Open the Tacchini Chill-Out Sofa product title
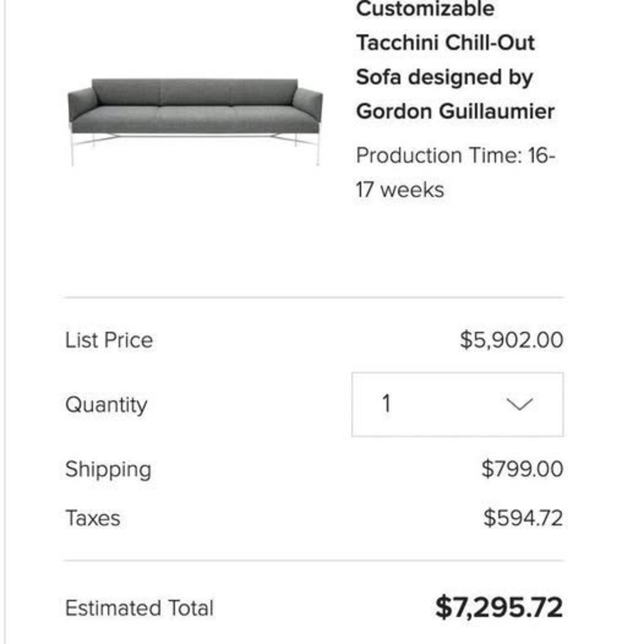The width and height of the screenshot is (644, 644). point(456,60)
